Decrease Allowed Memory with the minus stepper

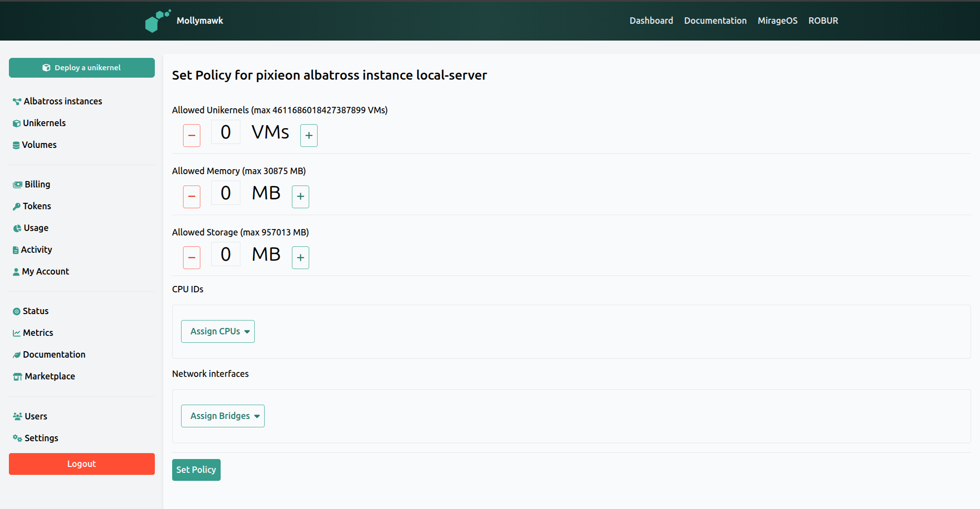click(191, 196)
